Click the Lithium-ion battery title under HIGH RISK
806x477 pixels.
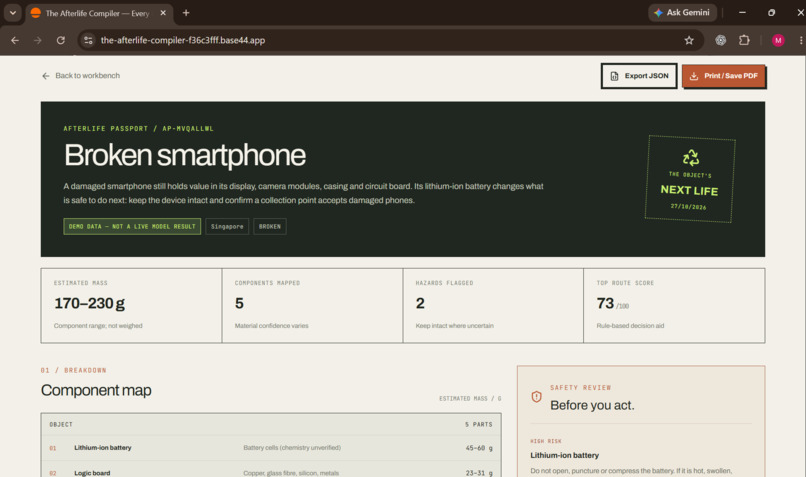pyautogui.click(x=564, y=455)
